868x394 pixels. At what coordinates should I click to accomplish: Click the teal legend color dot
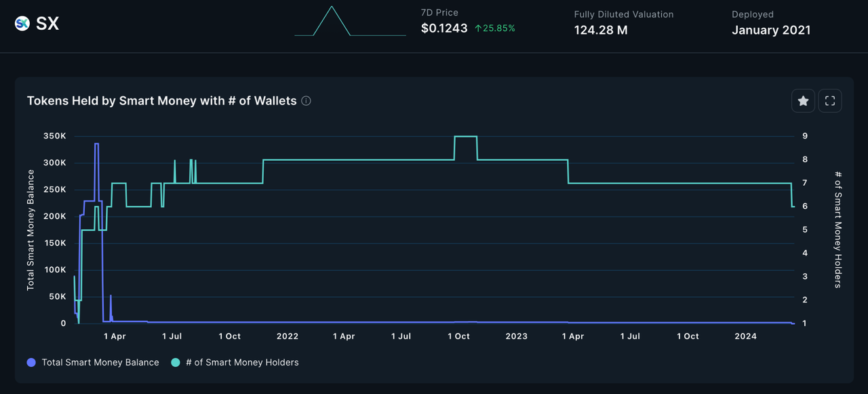pyautogui.click(x=176, y=363)
